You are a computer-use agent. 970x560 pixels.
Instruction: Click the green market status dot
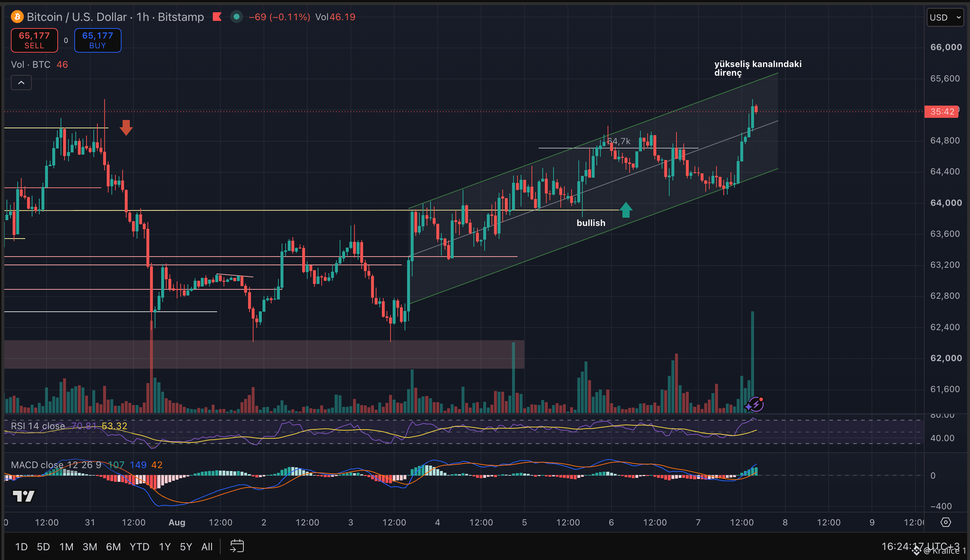click(237, 17)
